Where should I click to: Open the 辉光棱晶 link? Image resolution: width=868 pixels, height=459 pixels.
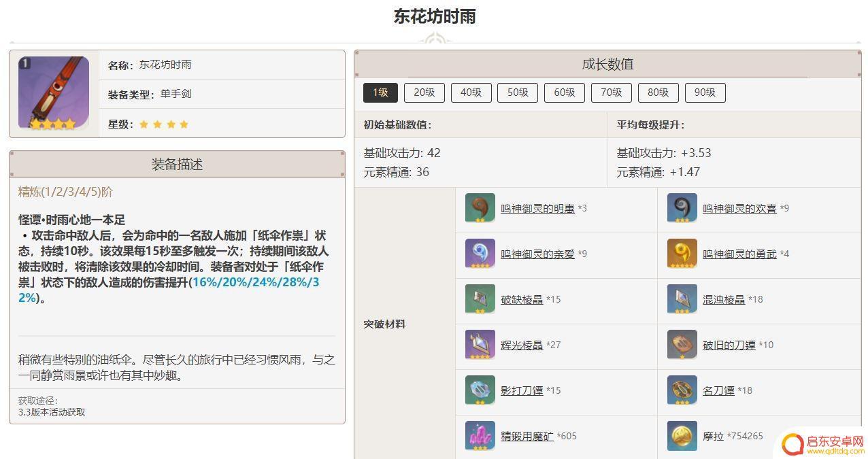point(522,345)
